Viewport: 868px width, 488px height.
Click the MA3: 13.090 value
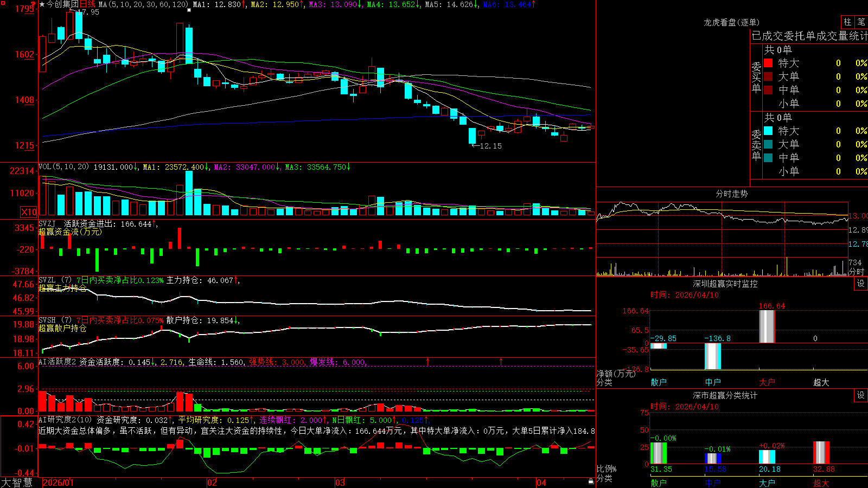[x=334, y=4]
